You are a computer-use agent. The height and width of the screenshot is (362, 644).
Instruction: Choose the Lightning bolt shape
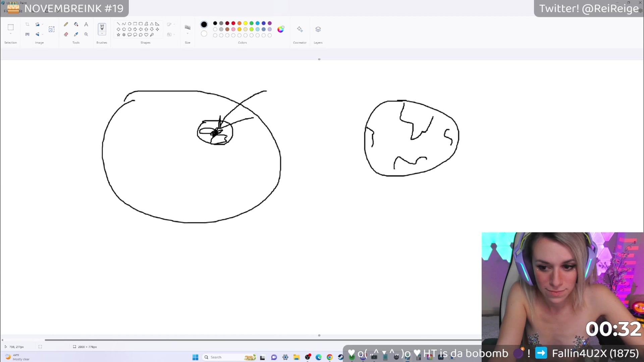(152, 35)
